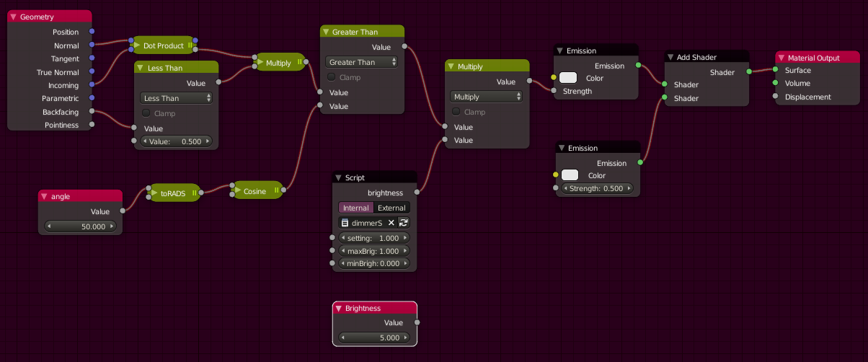Click the brightness output socket on Script node
The image size is (868, 362).
click(417, 193)
